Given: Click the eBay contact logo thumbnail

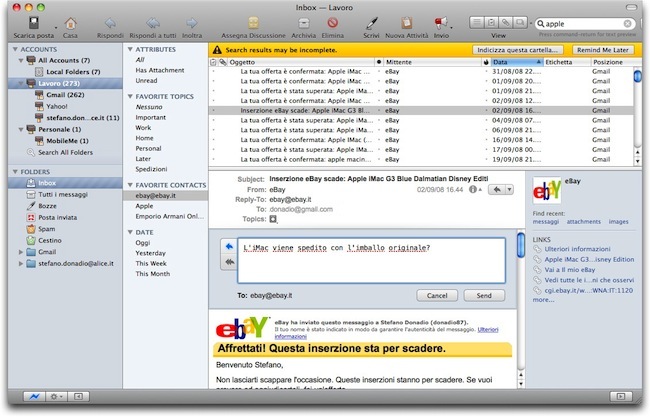Looking at the screenshot, I should (546, 190).
